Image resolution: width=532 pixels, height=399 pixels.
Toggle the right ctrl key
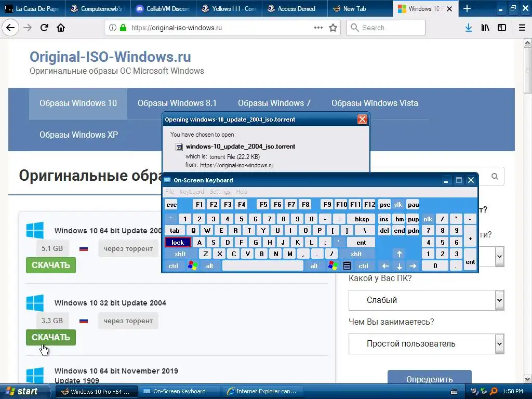click(363, 265)
